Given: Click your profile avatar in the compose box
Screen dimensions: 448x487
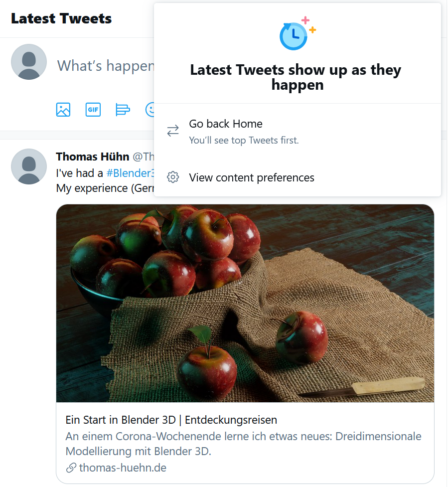Looking at the screenshot, I should (29, 62).
